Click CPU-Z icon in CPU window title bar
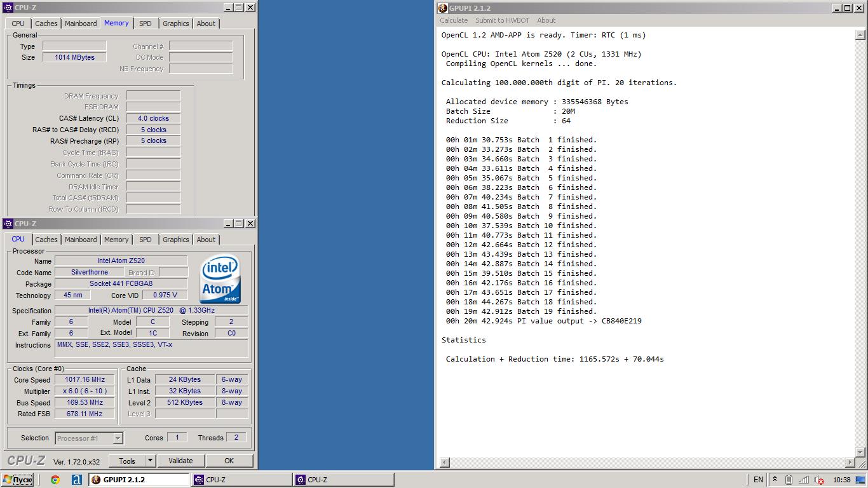This screenshot has height=488, width=868. coord(8,224)
